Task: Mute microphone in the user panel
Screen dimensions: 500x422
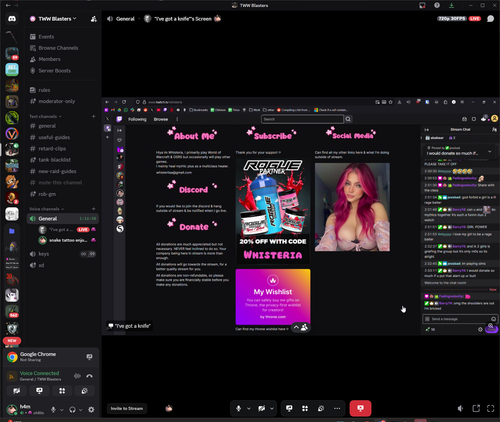Action: point(53,410)
